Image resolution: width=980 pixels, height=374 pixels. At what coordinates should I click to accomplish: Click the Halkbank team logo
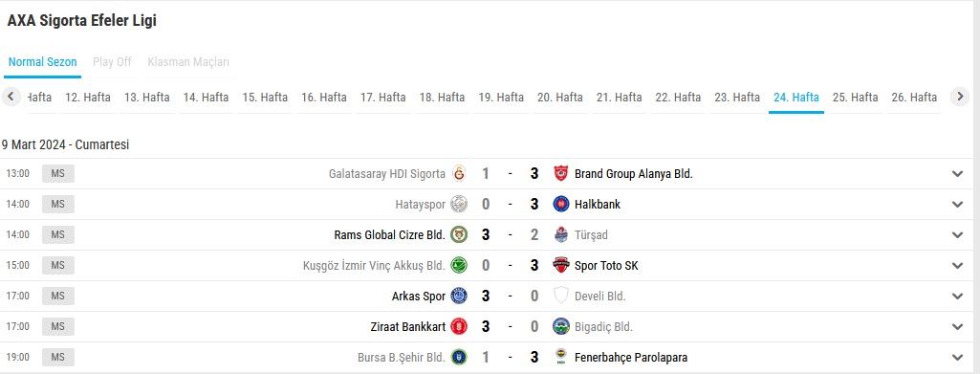pyautogui.click(x=561, y=204)
